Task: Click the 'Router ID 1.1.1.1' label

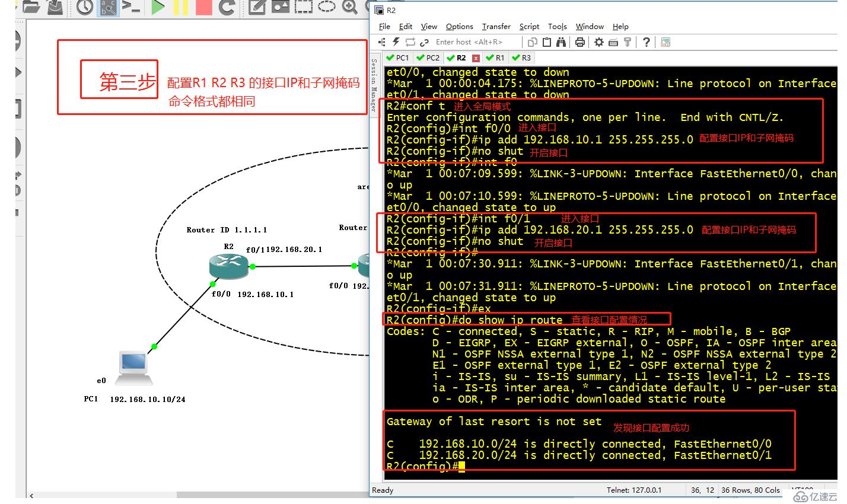Action: click(227, 230)
